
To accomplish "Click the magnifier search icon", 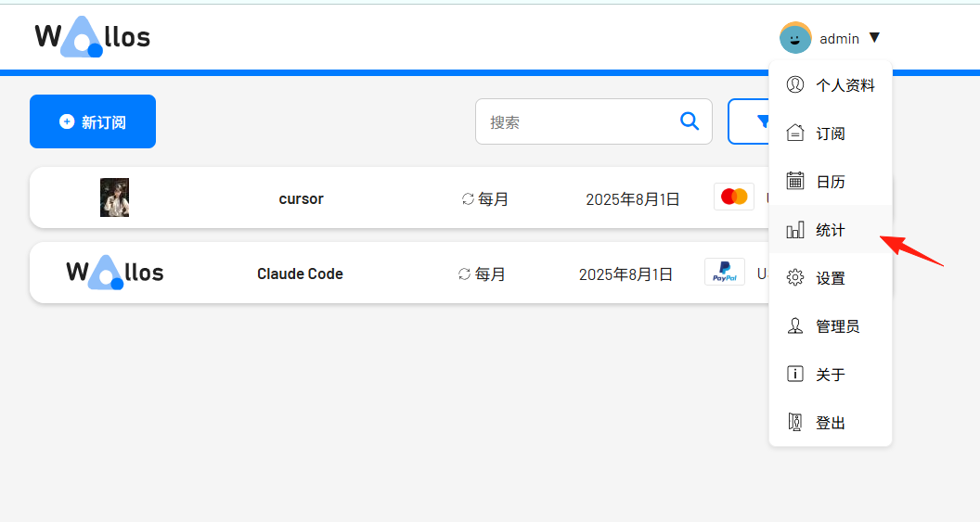I will pos(690,121).
